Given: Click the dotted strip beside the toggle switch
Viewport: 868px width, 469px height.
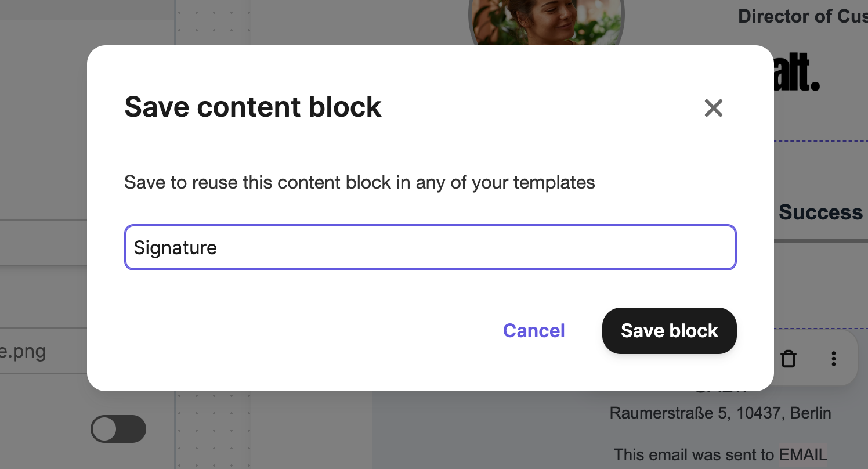Looking at the screenshot, I should tap(213, 430).
